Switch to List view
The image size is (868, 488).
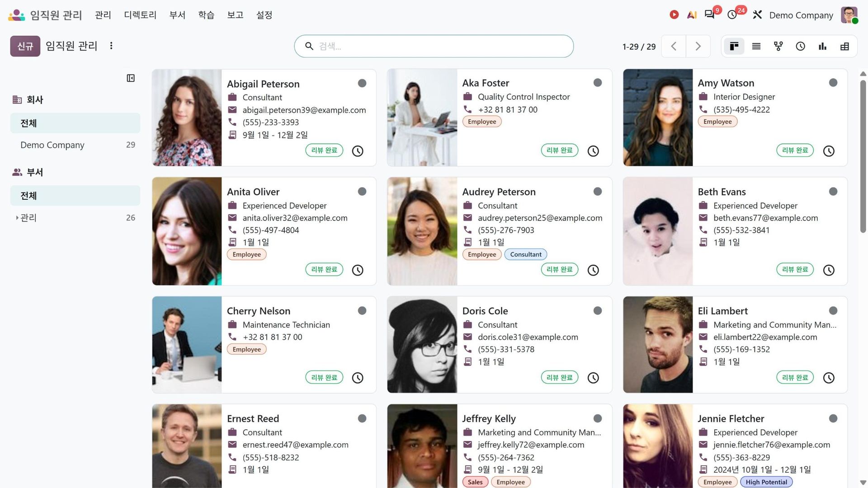click(756, 46)
